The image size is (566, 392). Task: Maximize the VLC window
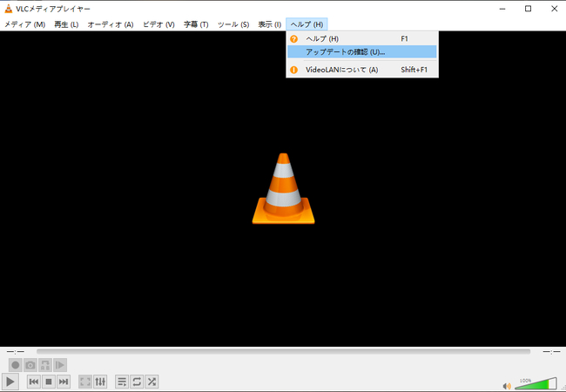click(x=528, y=9)
